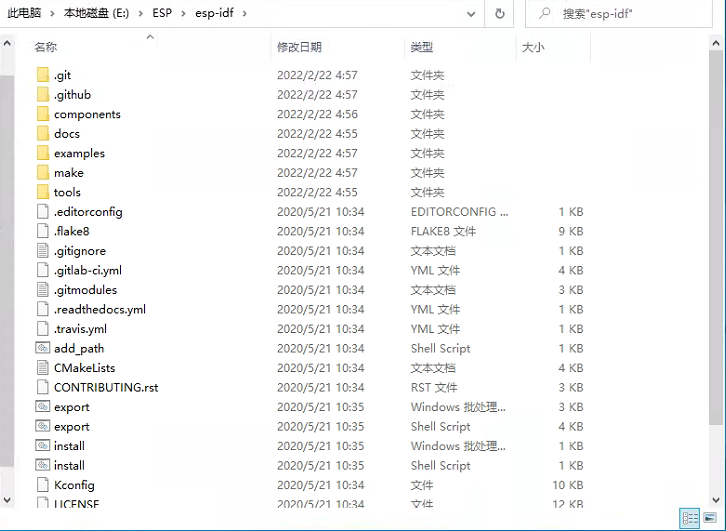Expand the chevron after esp-idf breadcrumb
The height and width of the screenshot is (531, 726).
click(x=244, y=13)
